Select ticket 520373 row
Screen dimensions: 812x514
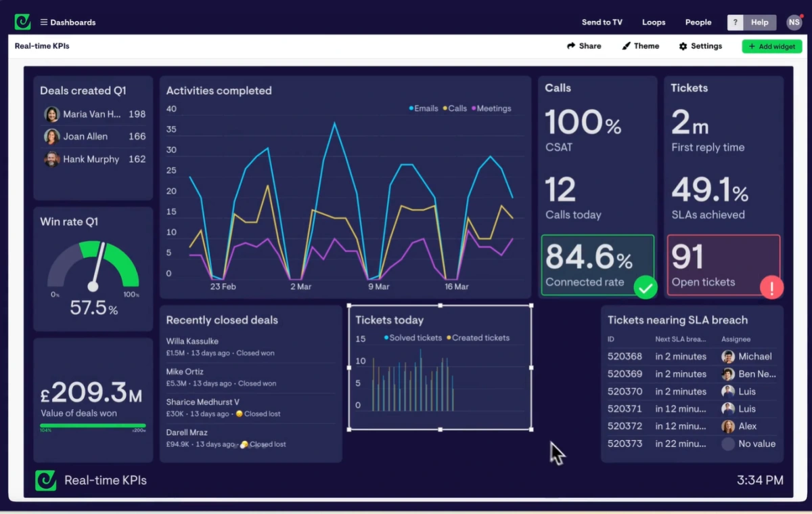tap(692, 444)
